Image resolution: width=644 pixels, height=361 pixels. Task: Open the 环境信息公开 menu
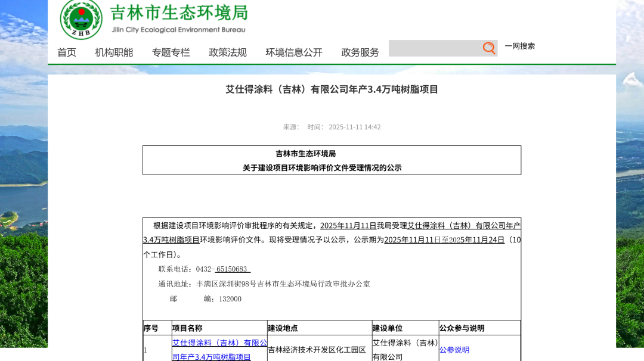pyautogui.click(x=293, y=52)
